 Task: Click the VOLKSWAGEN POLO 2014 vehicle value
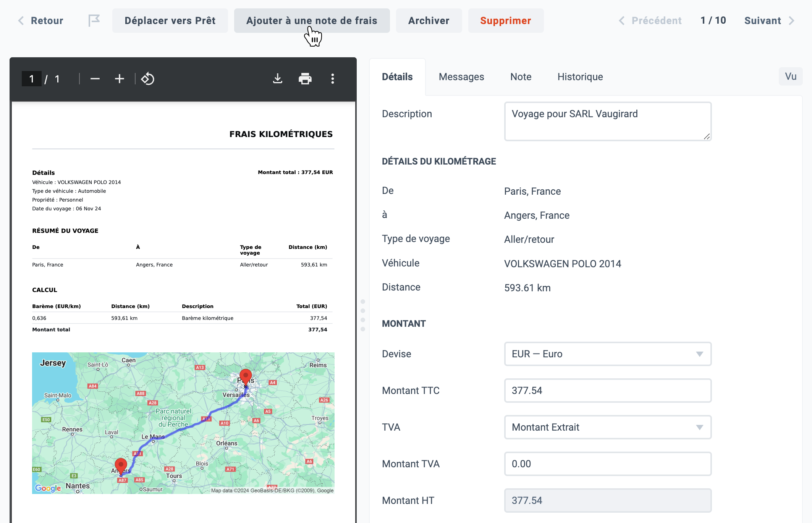[x=563, y=264]
